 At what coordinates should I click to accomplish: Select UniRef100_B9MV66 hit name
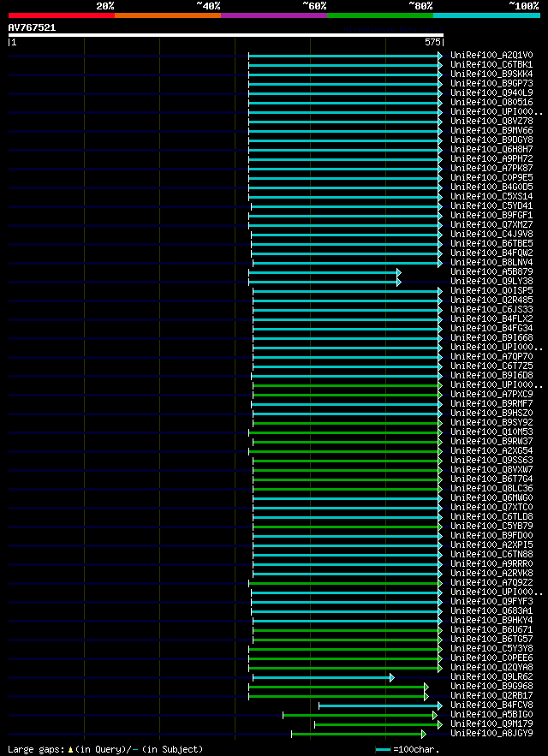[x=491, y=131]
